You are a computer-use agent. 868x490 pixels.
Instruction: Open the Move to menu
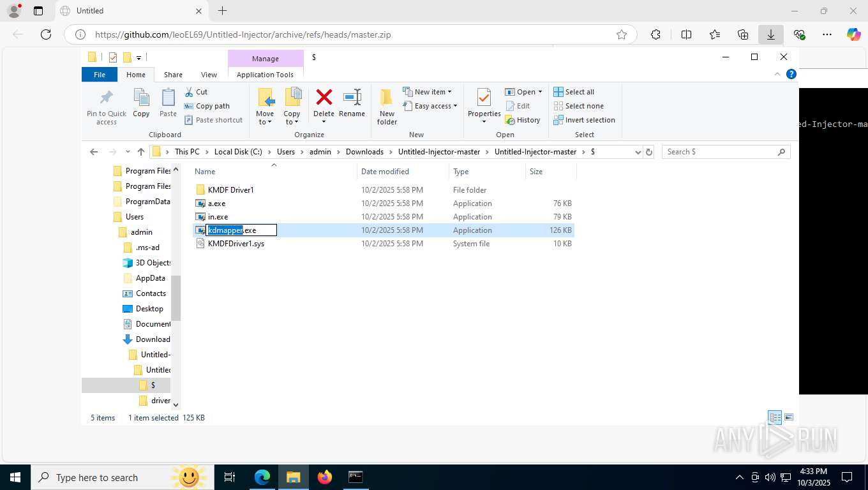pos(265,107)
